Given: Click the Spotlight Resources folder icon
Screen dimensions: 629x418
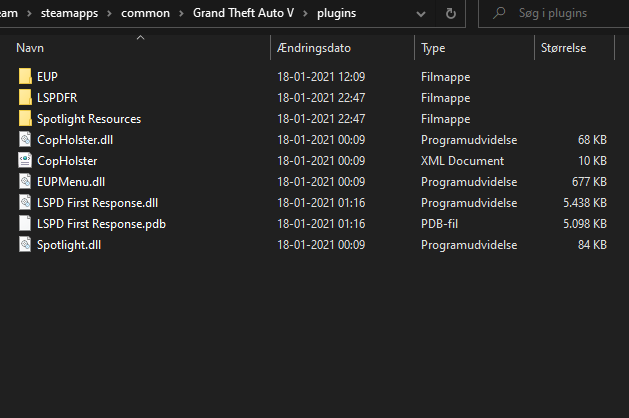Looking at the screenshot, I should [26, 118].
